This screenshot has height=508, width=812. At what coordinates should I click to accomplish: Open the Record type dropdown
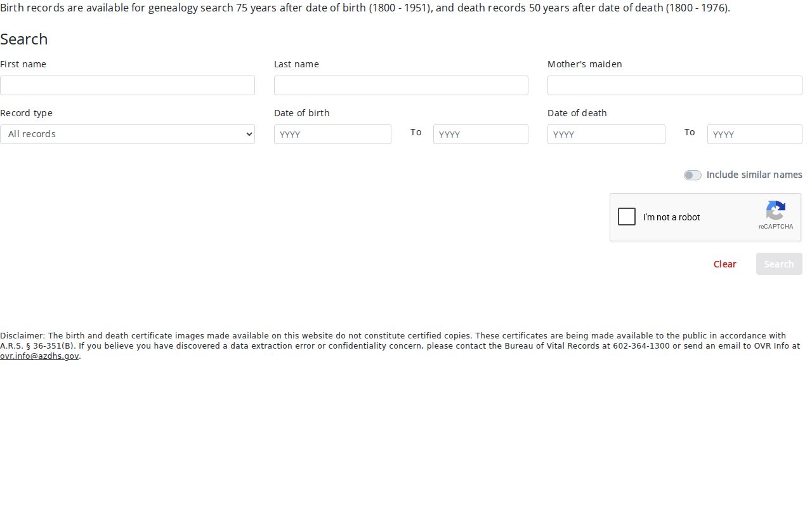click(x=128, y=134)
